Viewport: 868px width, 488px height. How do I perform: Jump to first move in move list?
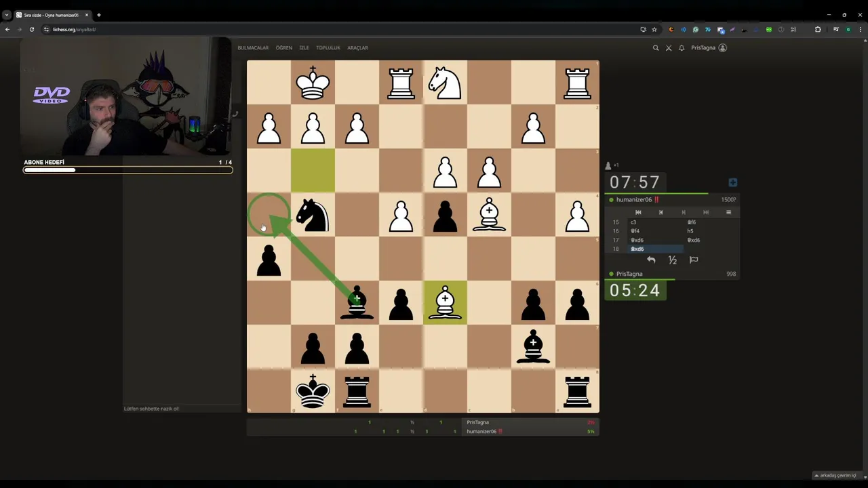coord(638,212)
